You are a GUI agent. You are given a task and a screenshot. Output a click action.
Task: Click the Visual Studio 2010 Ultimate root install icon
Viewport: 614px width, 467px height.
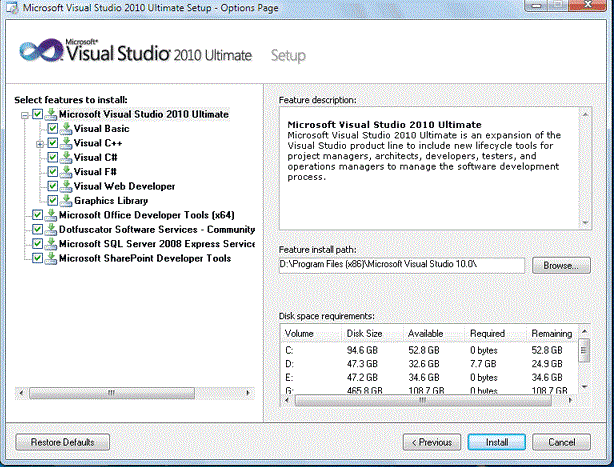(x=51, y=114)
